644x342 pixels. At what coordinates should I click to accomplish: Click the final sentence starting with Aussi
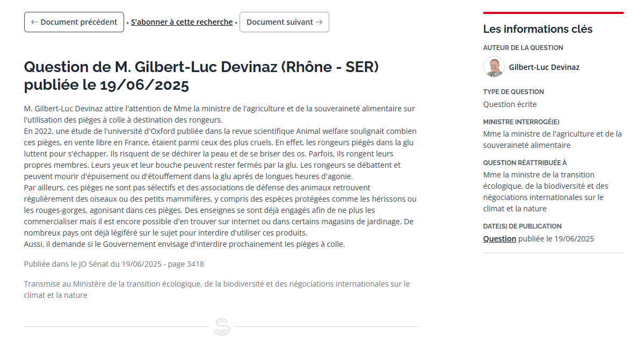click(x=184, y=244)
